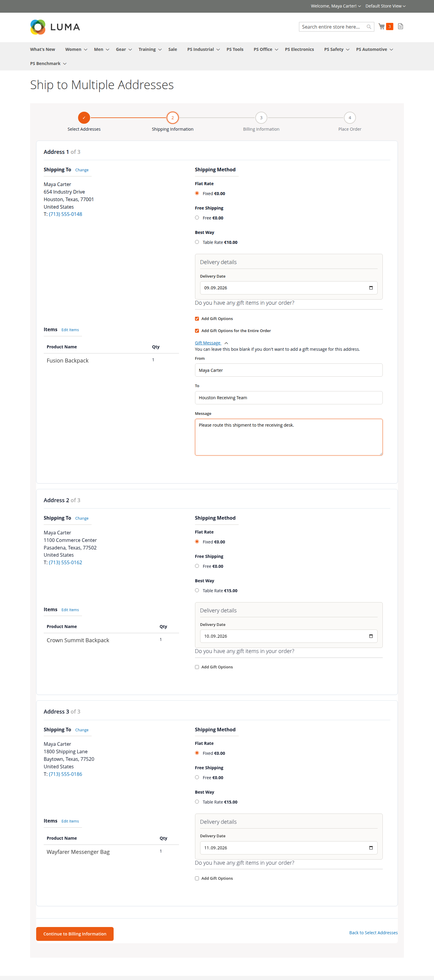Viewport: 434px width, 980px height.
Task: Click Continue to Billing Information button
Action: (75, 934)
